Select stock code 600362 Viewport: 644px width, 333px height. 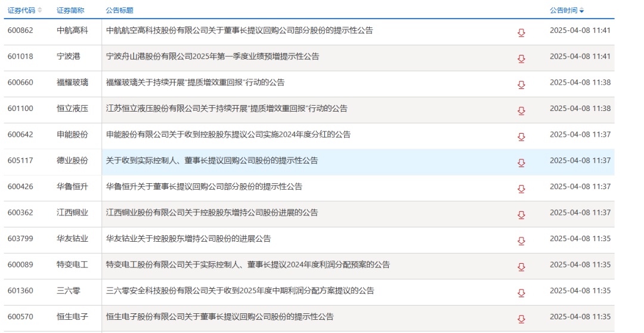20,212
